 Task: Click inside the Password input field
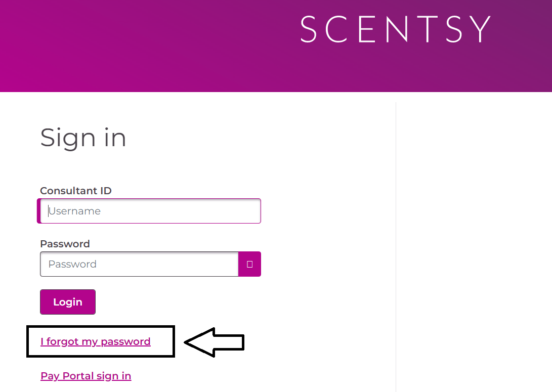(140, 264)
